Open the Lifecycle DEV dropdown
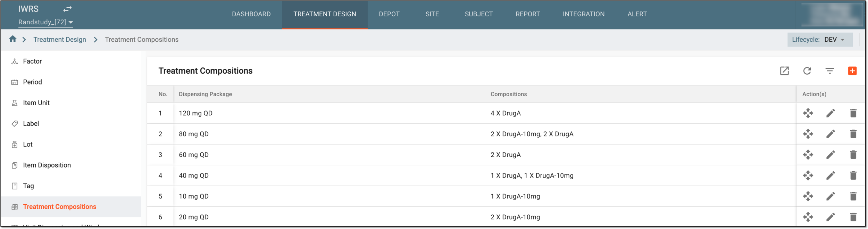Viewport: 868px width, 229px height. [x=820, y=40]
